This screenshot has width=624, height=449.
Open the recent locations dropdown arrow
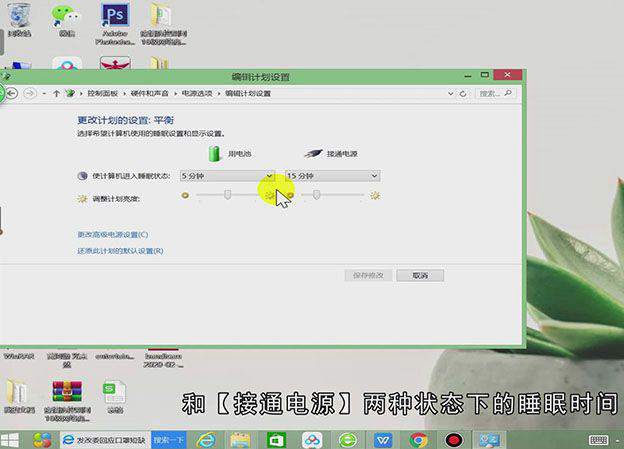click(x=44, y=94)
